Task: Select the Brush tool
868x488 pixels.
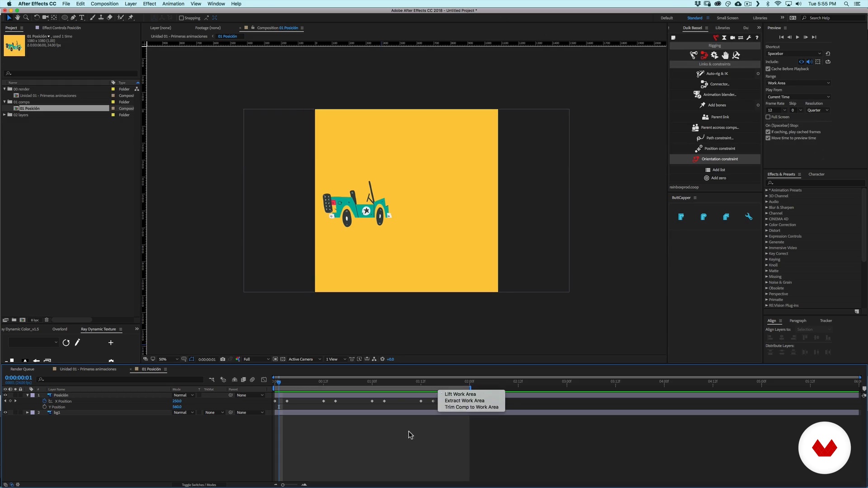Action: pyautogui.click(x=93, y=18)
